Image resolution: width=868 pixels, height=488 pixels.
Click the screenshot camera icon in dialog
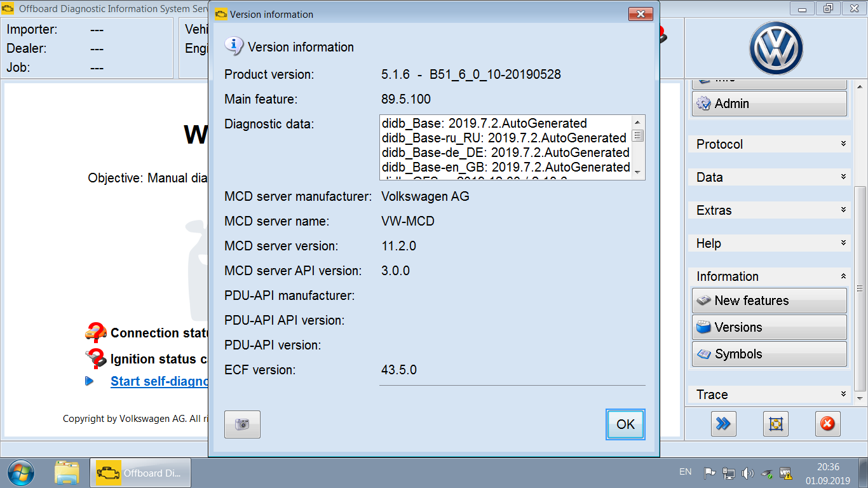pos(242,424)
